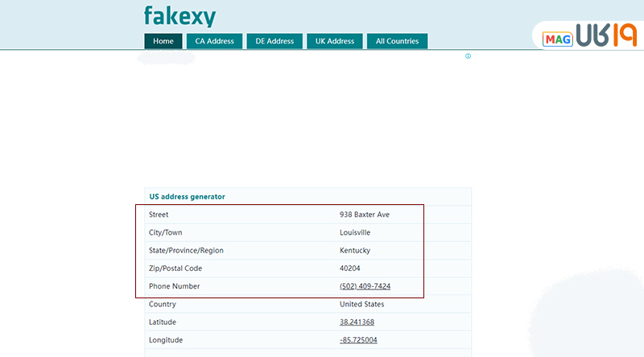Open the Home tab
This screenshot has width=644, height=357.
tap(163, 41)
